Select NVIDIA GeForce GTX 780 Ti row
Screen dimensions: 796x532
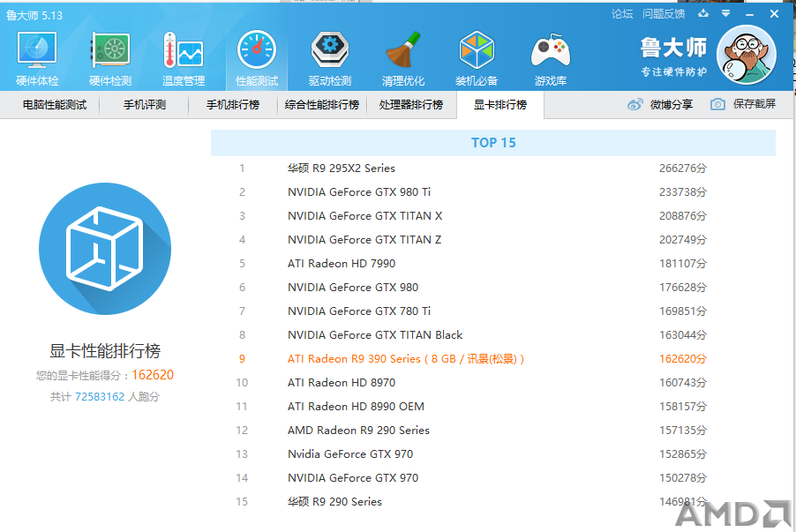click(493, 311)
